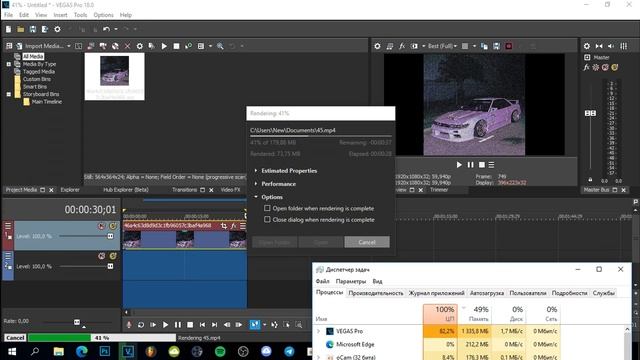The height and width of the screenshot is (360, 640).
Task: Open the Insert menu
Action: [x=60, y=15]
